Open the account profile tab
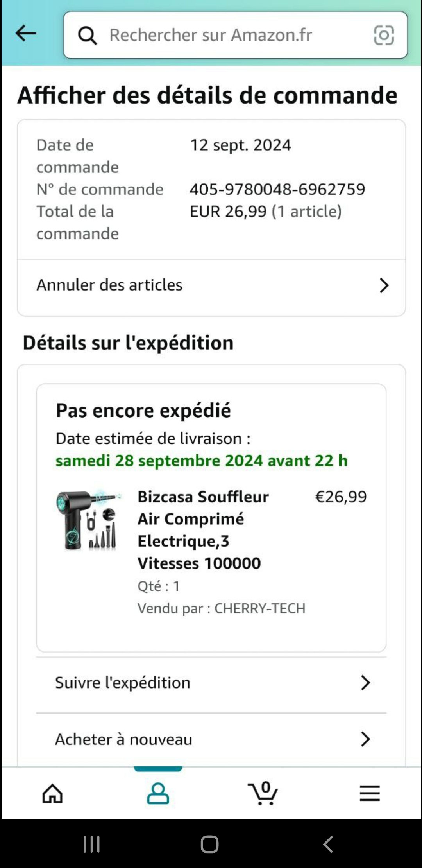This screenshot has width=422, height=868. 158,793
